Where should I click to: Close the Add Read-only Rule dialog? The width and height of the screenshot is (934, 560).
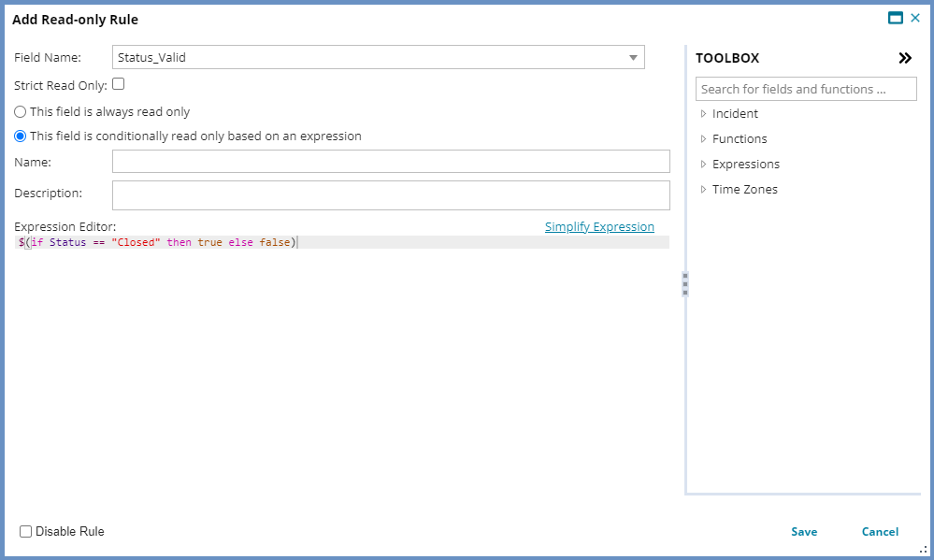pos(915,18)
